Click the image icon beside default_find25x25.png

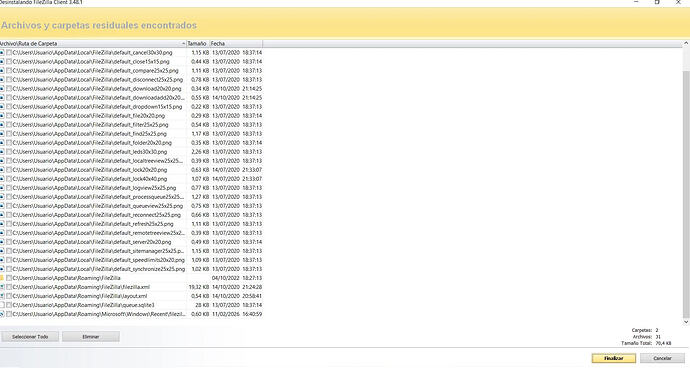coord(2,134)
